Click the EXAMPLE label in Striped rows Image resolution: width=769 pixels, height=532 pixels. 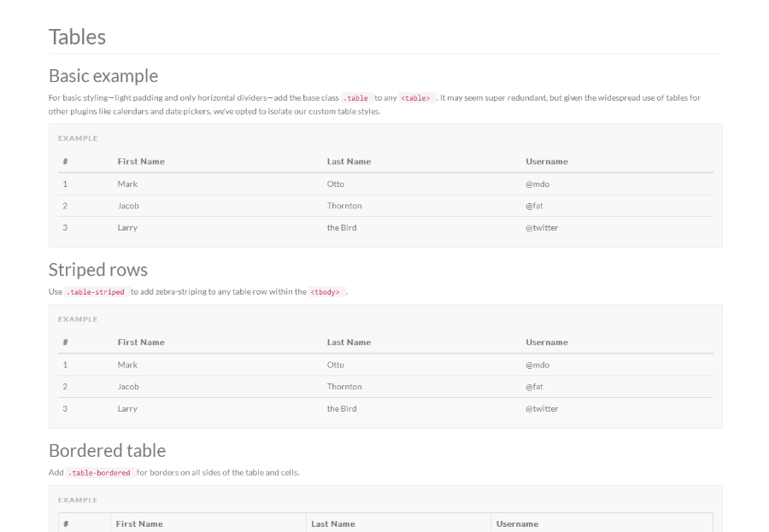pyautogui.click(x=78, y=319)
